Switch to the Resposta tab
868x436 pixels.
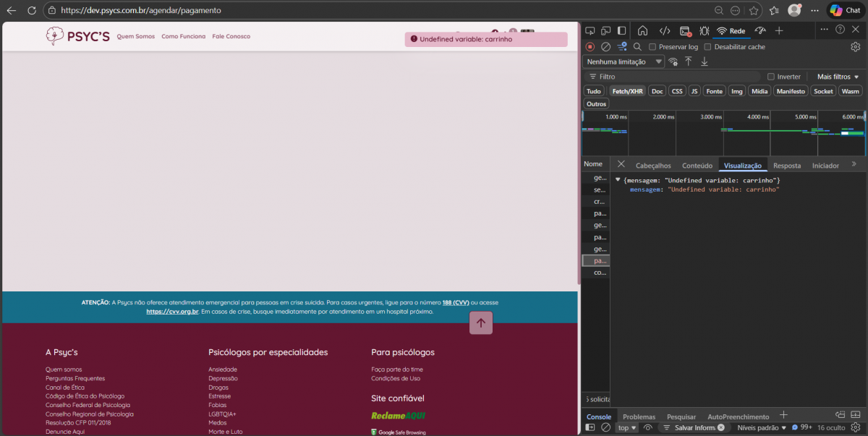(x=787, y=166)
